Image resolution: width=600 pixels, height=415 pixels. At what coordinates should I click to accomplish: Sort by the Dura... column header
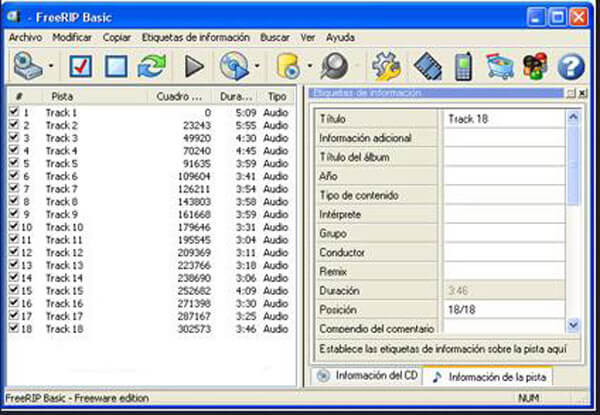point(234,96)
